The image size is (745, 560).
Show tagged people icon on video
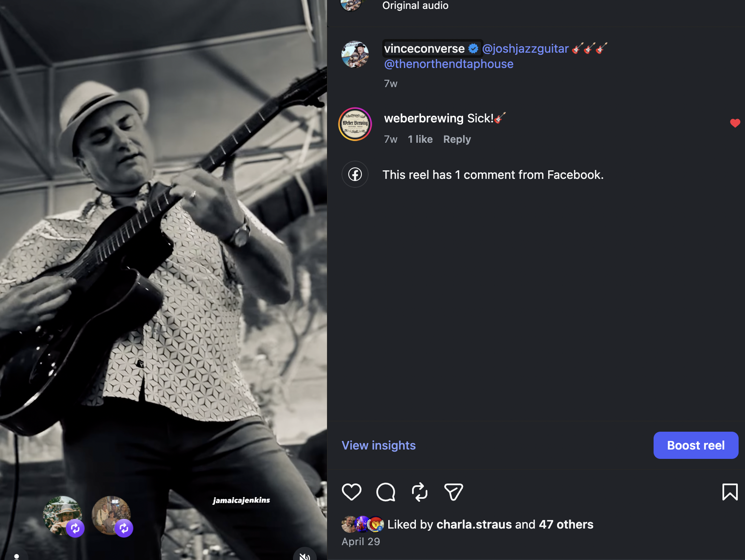16,556
